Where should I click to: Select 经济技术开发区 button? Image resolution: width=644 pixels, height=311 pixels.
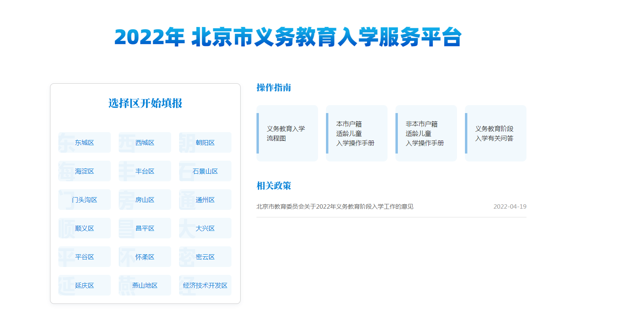[x=205, y=285]
